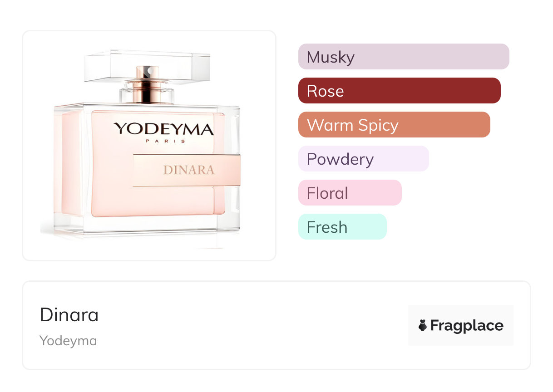
Task: Click the Fragplace wordmark text
Action: (x=467, y=325)
